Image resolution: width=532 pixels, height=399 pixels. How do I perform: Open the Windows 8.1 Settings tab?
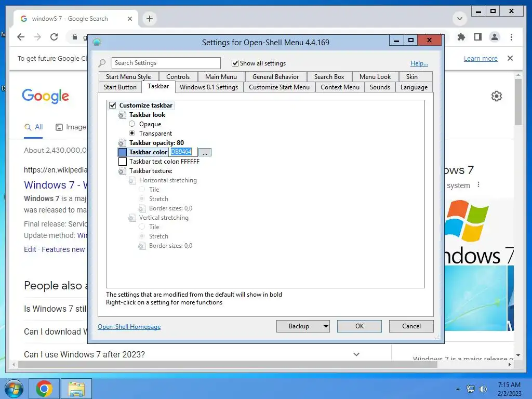point(209,87)
